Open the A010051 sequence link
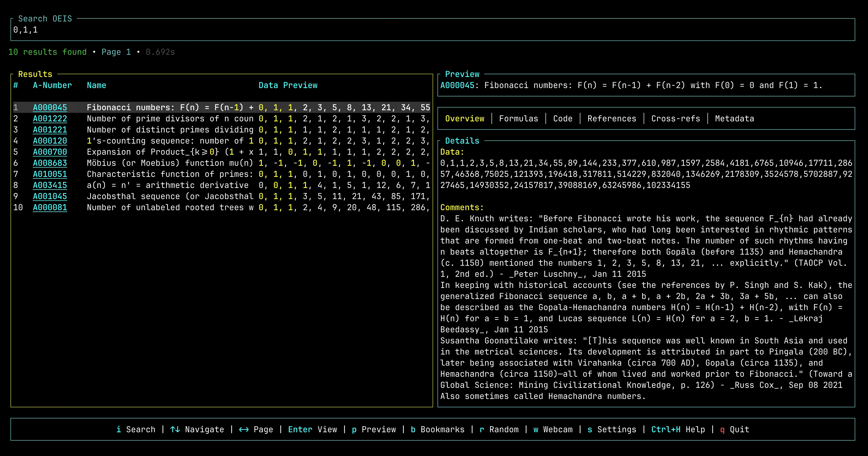This screenshot has height=456, width=868. (50, 174)
